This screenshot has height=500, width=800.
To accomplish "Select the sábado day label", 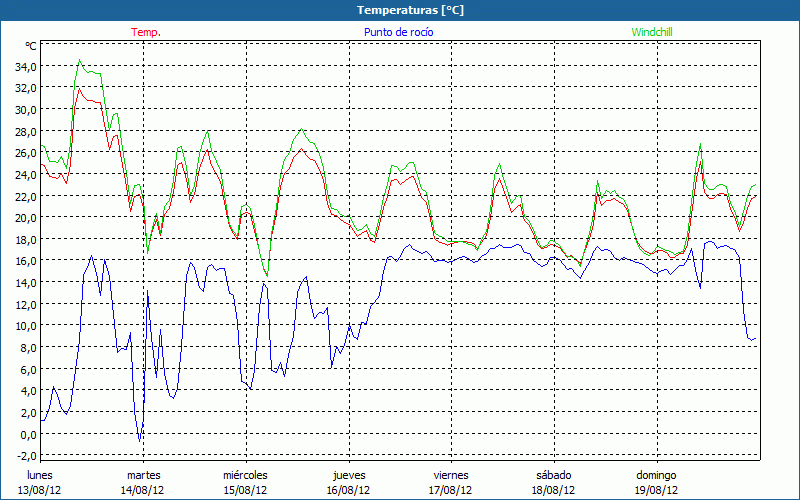I will [x=553, y=475].
